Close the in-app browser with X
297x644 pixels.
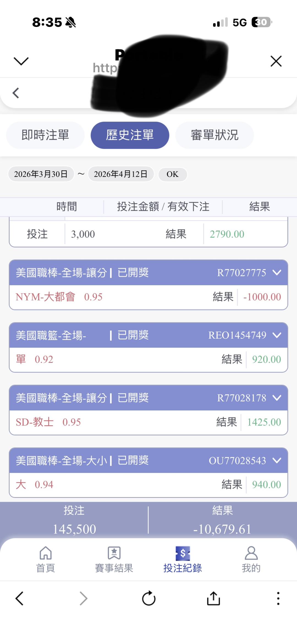click(276, 61)
